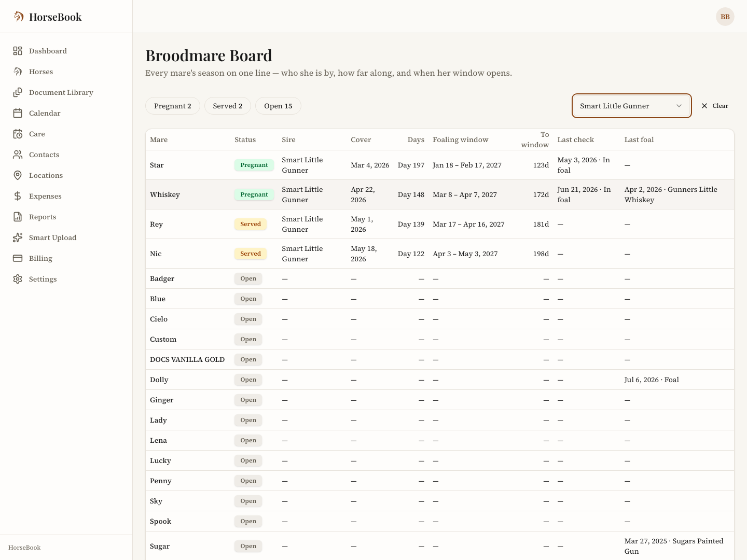The height and width of the screenshot is (560, 747).
Task: Clear the sire filter
Action: pos(715,106)
